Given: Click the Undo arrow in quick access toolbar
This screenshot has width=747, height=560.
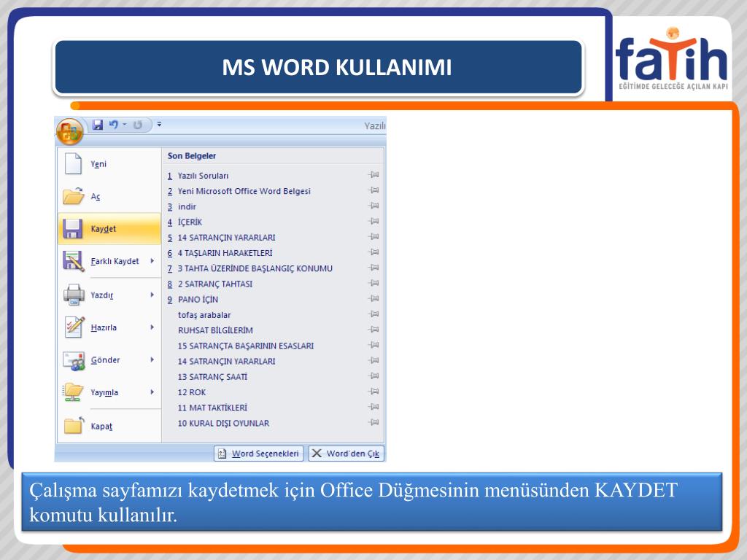Looking at the screenshot, I should tap(113, 125).
